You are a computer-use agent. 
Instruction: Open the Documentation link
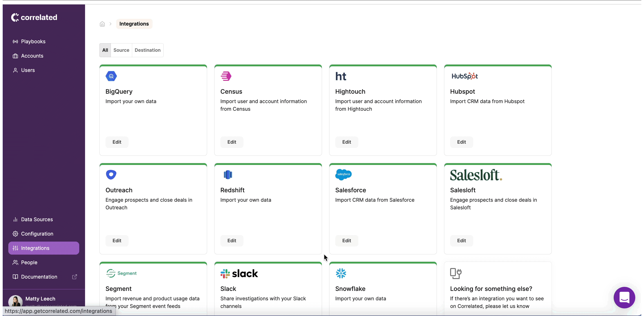pyautogui.click(x=44, y=277)
